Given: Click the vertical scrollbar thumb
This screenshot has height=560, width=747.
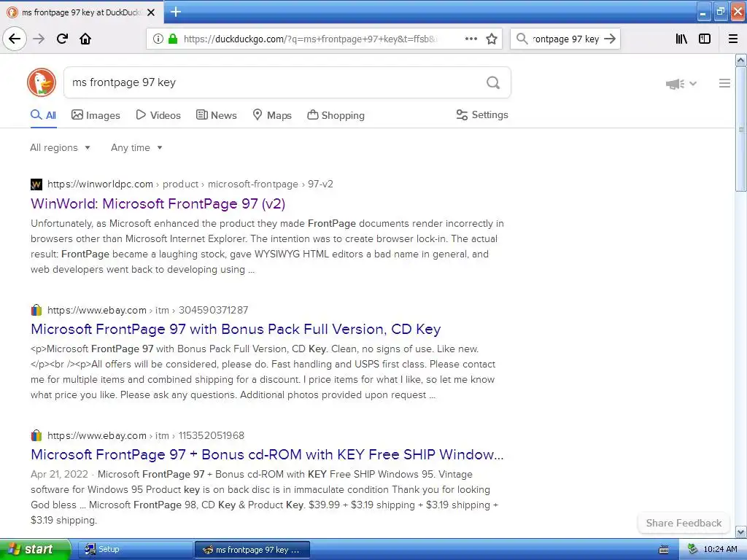Looking at the screenshot, I should pos(741,128).
